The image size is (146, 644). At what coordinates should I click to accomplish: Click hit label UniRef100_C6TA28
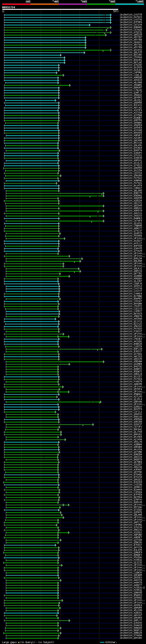pos(131,30)
